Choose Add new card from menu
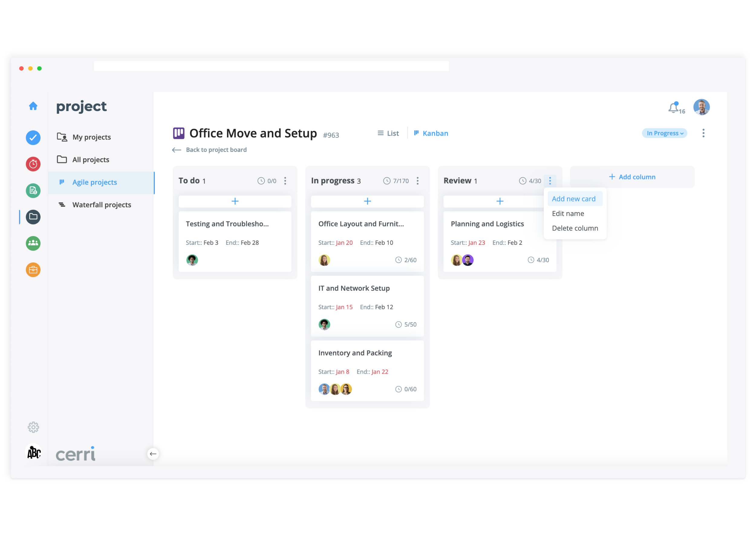 point(574,199)
